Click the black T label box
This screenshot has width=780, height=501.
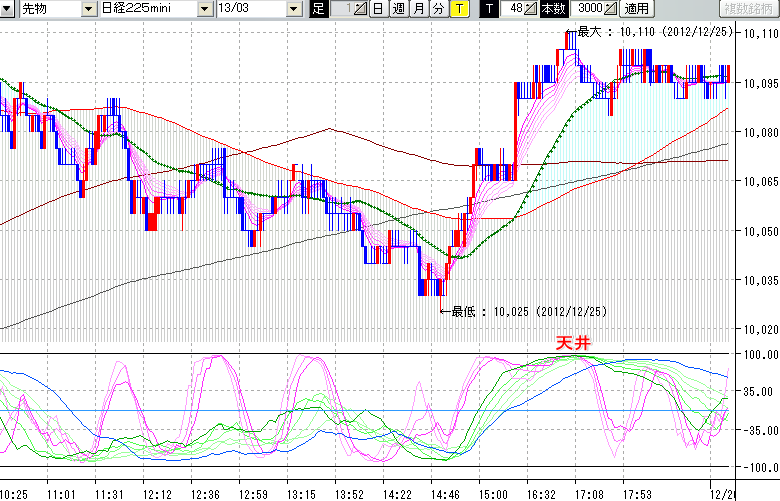(x=489, y=9)
